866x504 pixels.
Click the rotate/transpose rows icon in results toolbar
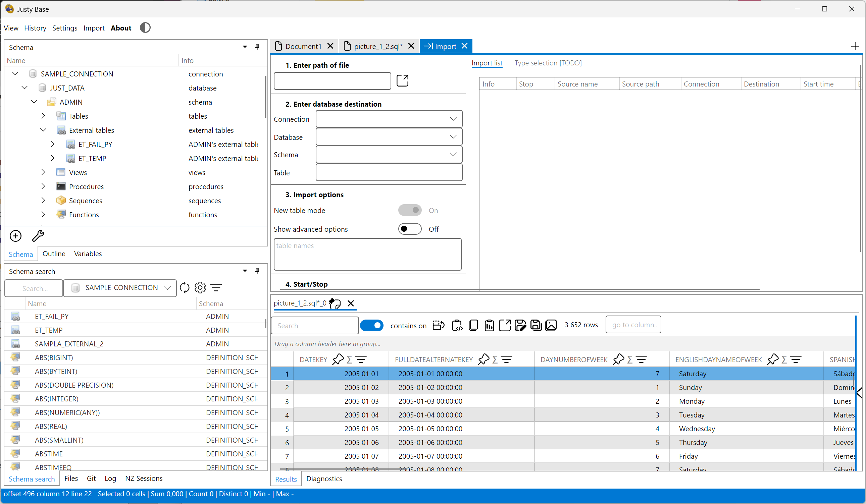(439, 325)
